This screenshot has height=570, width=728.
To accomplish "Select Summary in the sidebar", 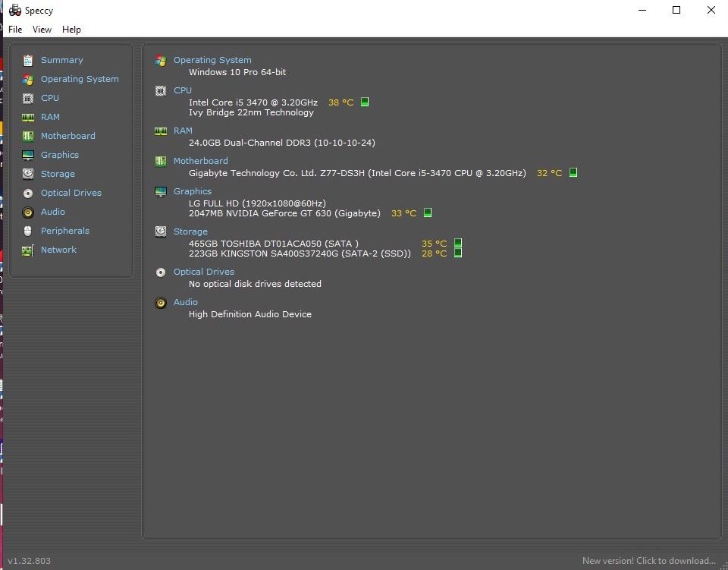I will [x=61, y=60].
